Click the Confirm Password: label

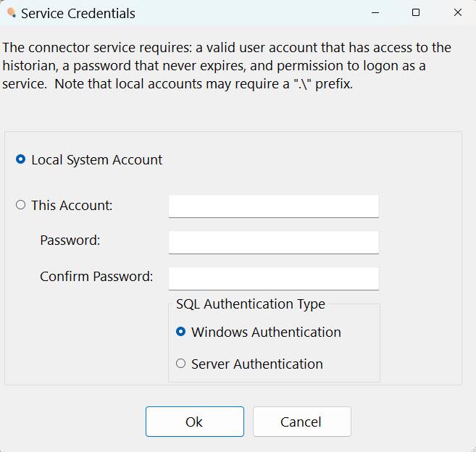tap(96, 276)
